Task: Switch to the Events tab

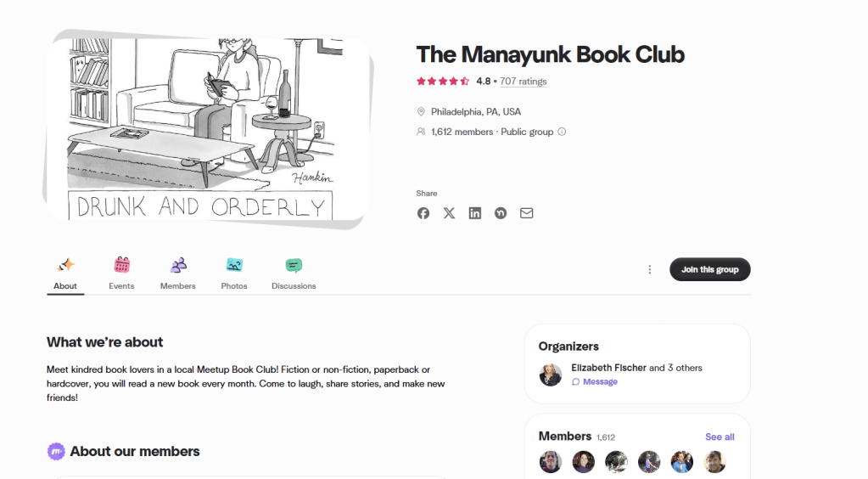Action: 122,273
